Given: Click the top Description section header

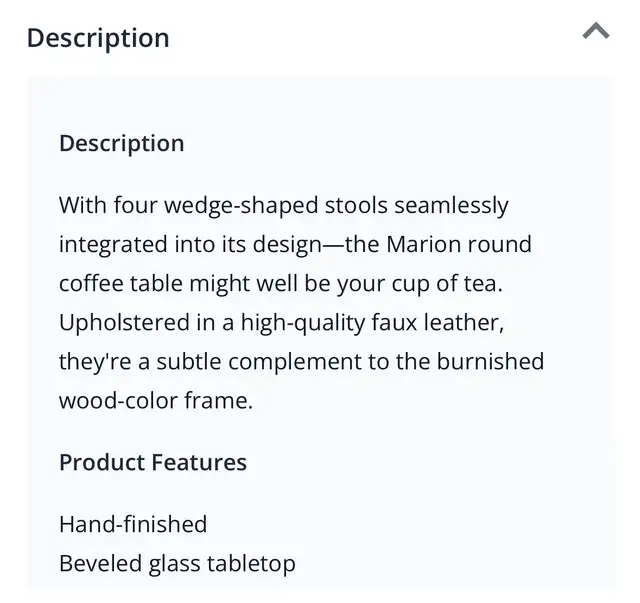Looking at the screenshot, I should [98, 38].
